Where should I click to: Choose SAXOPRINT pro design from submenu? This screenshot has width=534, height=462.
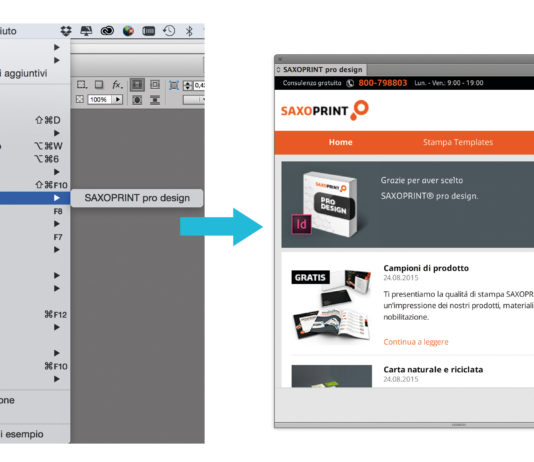click(137, 198)
